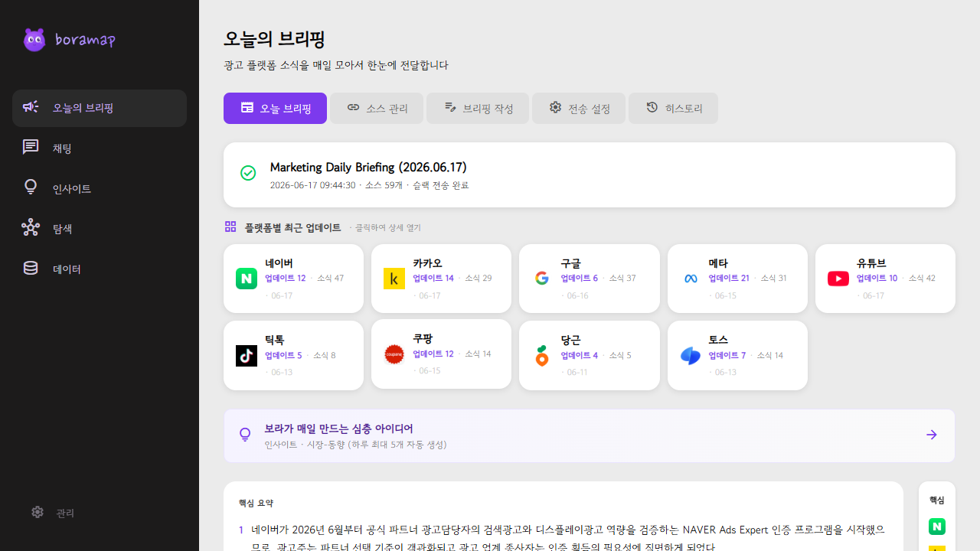Click the Naver icon in the right 핵심 panel
Viewport: 980px width, 551px height.
pos(937,527)
